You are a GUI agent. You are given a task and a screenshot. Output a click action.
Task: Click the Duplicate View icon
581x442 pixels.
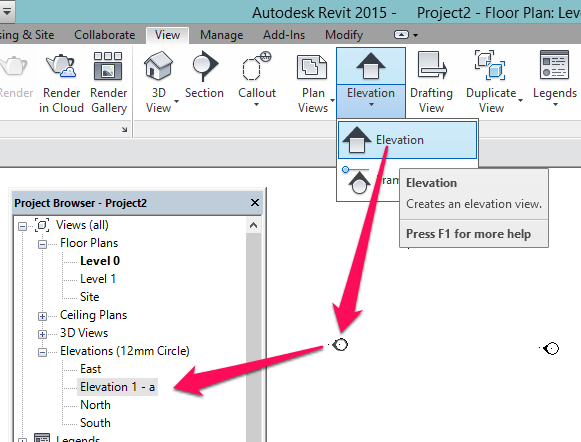point(490,65)
